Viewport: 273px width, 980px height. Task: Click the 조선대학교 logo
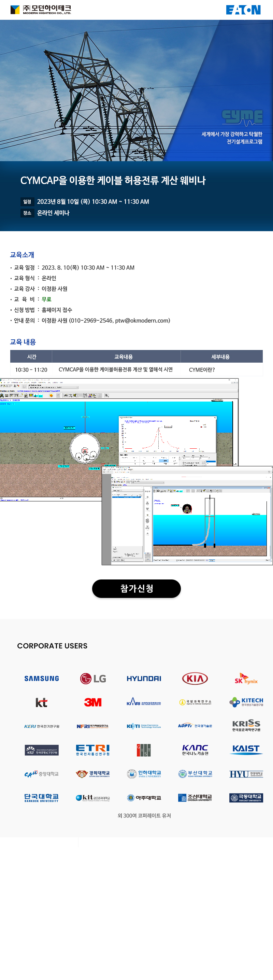tap(195, 798)
